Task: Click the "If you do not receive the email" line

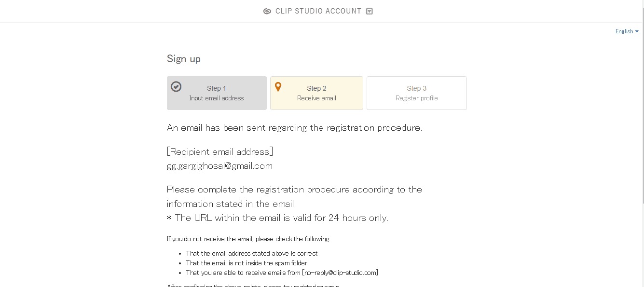Action: click(x=248, y=239)
